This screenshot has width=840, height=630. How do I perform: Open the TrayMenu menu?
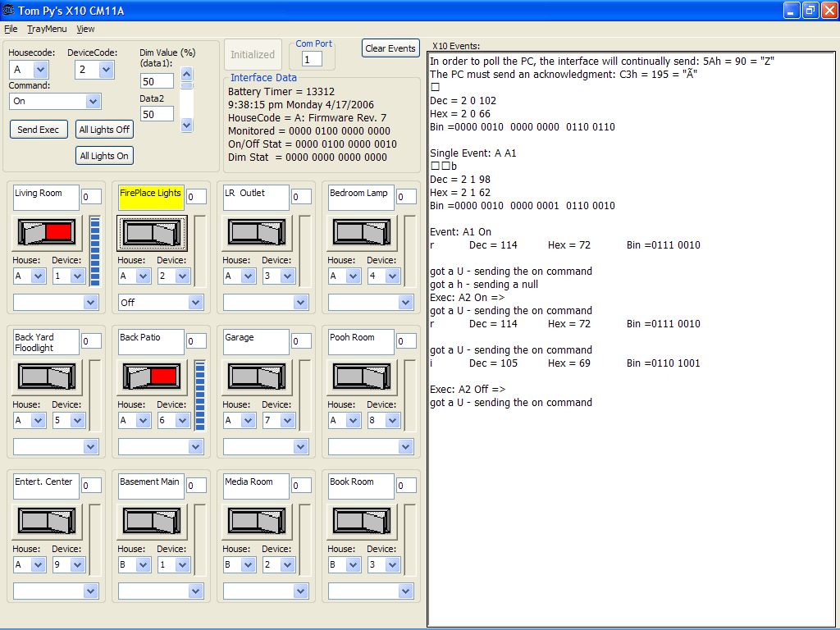(x=47, y=29)
